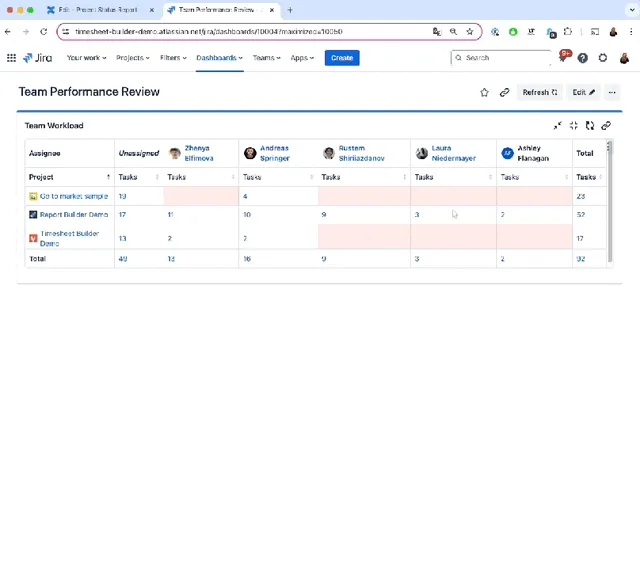
Task: Click the browser forward arrow
Action: (x=26, y=31)
